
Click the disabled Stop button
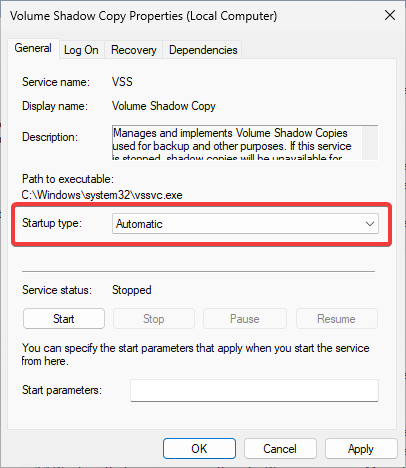(x=154, y=319)
